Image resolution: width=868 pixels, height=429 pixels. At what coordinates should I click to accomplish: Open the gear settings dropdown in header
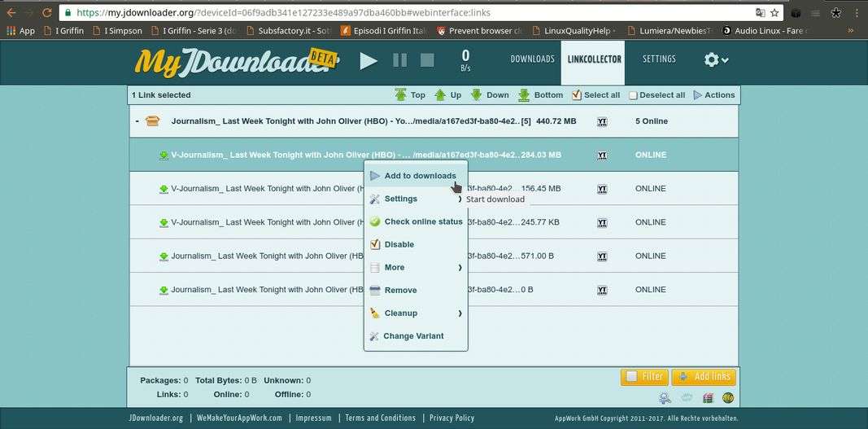coord(716,59)
